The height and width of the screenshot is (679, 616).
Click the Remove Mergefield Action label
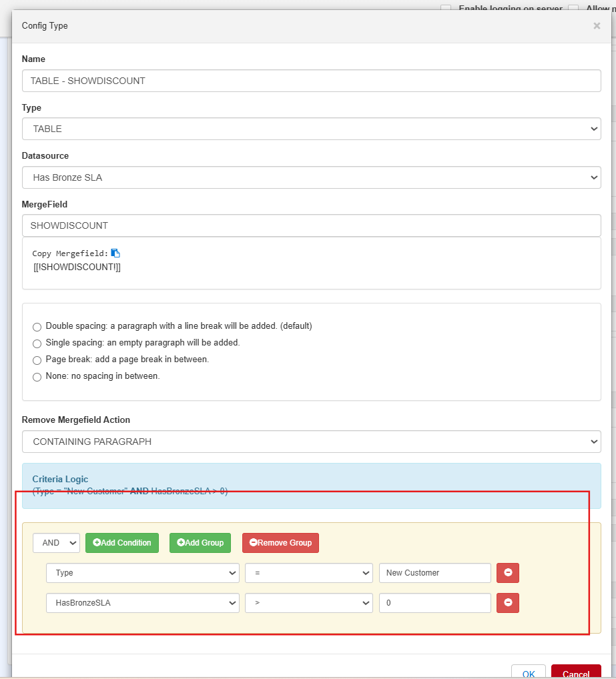point(76,420)
